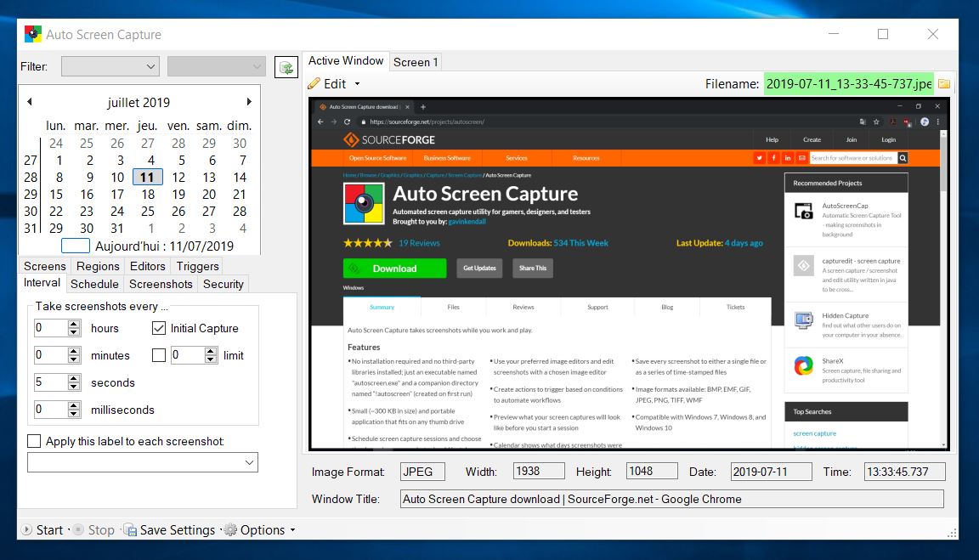Select July 11 in the calendar
Viewport: 979px width, 560px height.
pos(146,177)
